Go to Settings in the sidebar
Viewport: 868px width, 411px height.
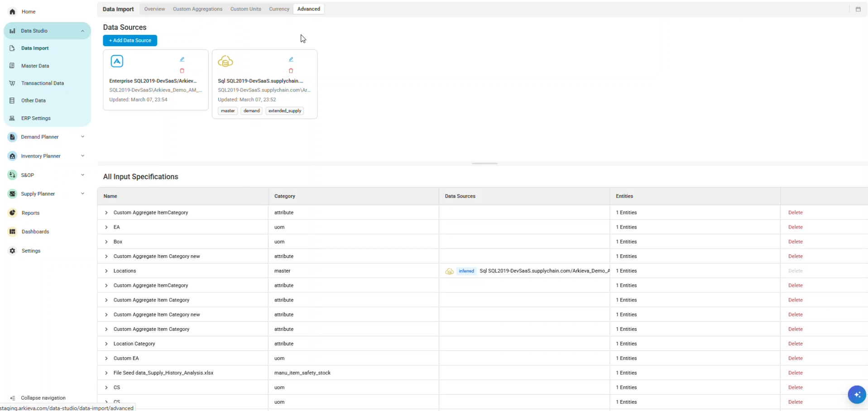click(x=31, y=251)
